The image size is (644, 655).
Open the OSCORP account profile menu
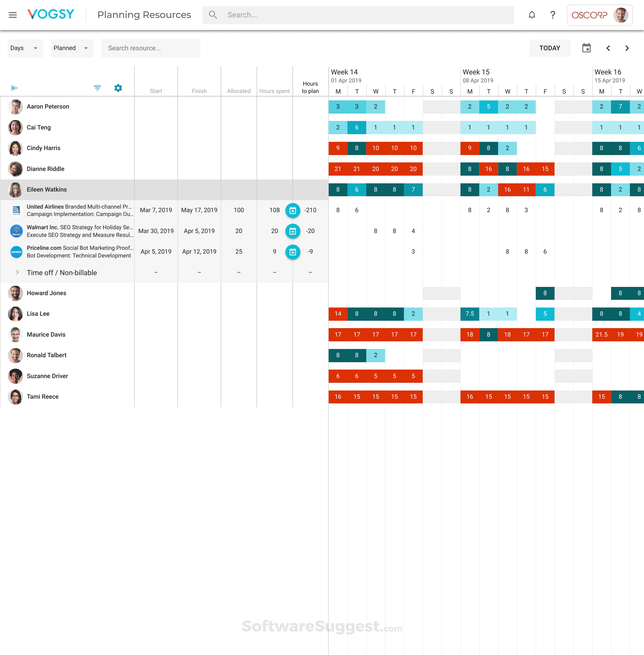[599, 15]
